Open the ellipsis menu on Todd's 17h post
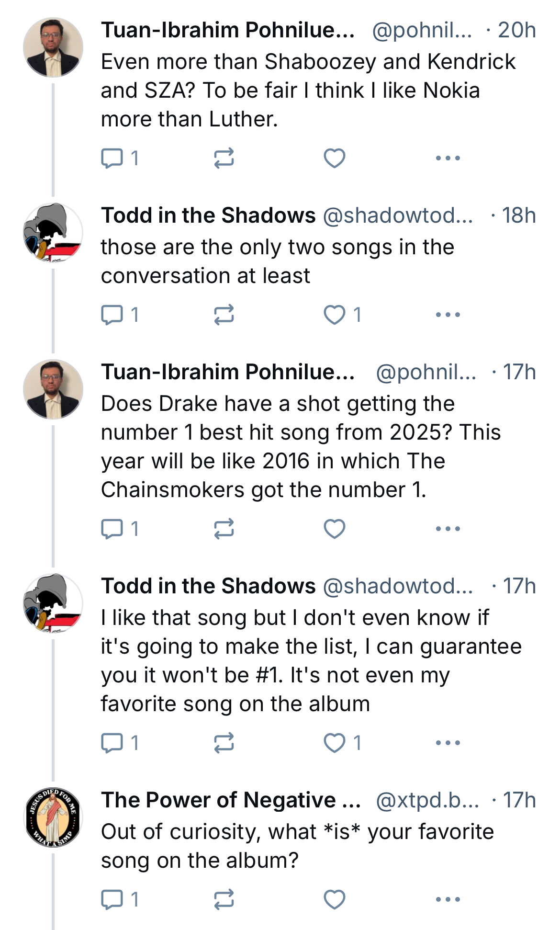Viewport: 560px width, 930px height. (448, 743)
